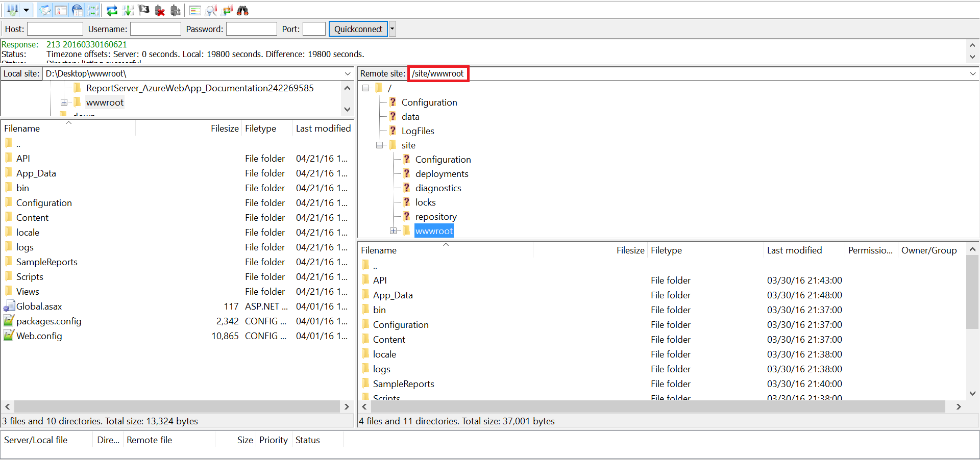Select the remote bin folder row
Screen dimensions: 980x460
tap(662, 310)
